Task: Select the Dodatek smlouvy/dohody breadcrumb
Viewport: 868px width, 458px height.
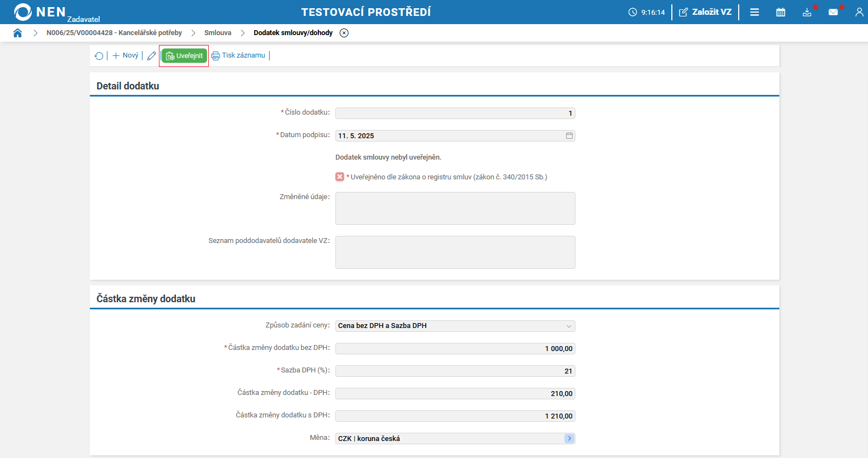Action: click(x=293, y=33)
